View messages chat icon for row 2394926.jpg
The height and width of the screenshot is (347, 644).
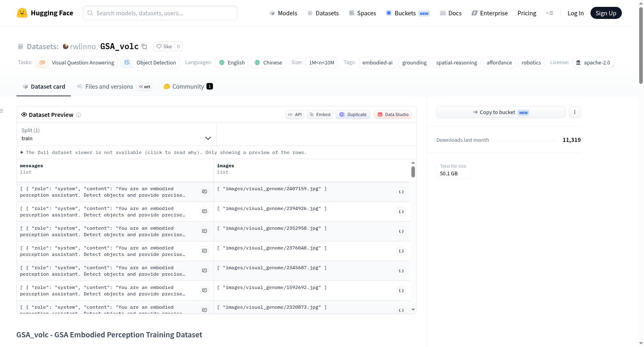coord(204,212)
